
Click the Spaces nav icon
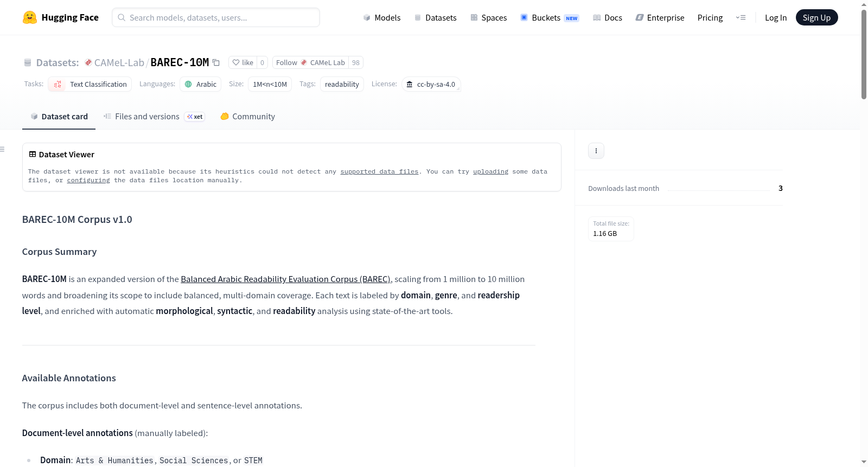474,17
